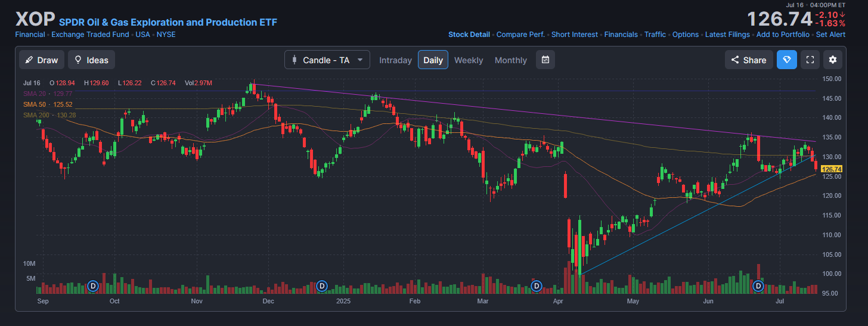Viewport: 868px width, 326px height.
Task: Open chart settings gear
Action: pos(833,60)
